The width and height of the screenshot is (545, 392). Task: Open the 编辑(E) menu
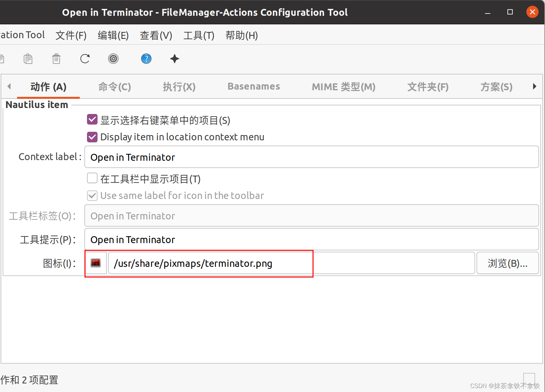click(x=113, y=35)
